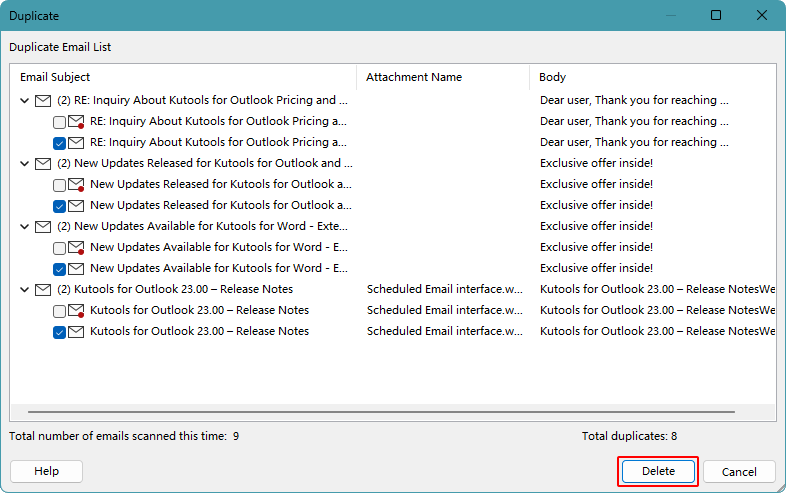The height and width of the screenshot is (493, 786).
Task: Click the Cancel button
Action: 739,472
